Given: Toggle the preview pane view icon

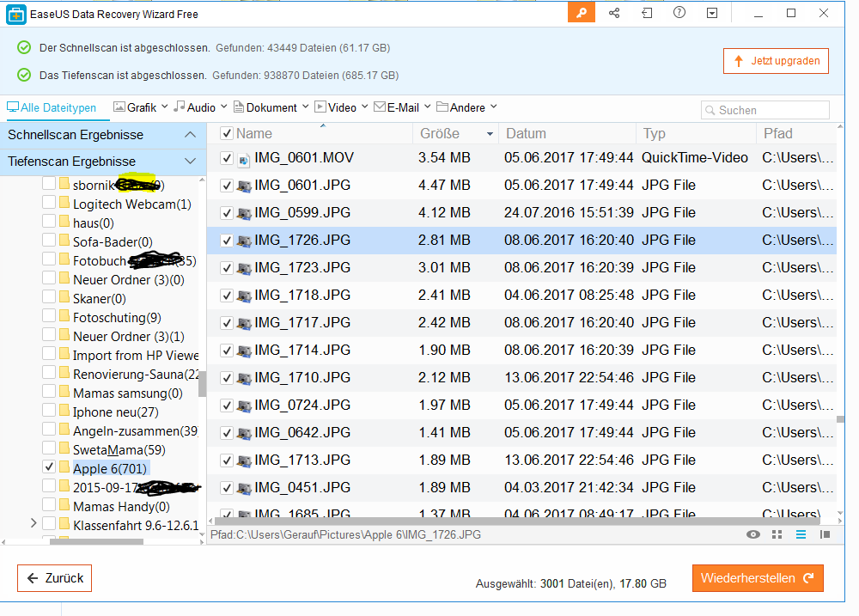Looking at the screenshot, I should coord(825,534).
